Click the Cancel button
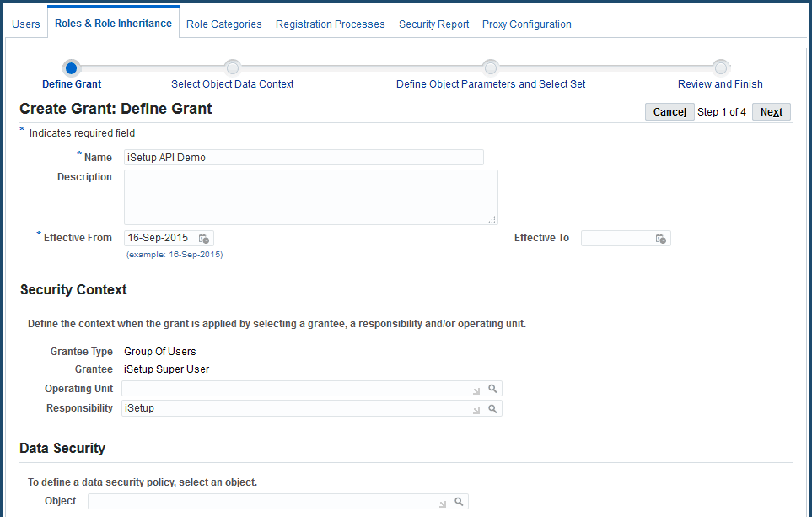 pyautogui.click(x=669, y=112)
